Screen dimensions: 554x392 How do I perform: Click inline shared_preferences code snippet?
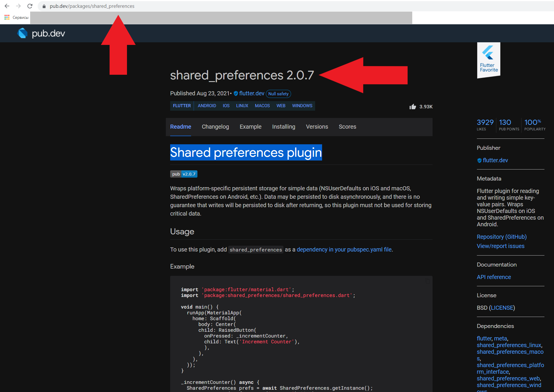tap(256, 250)
